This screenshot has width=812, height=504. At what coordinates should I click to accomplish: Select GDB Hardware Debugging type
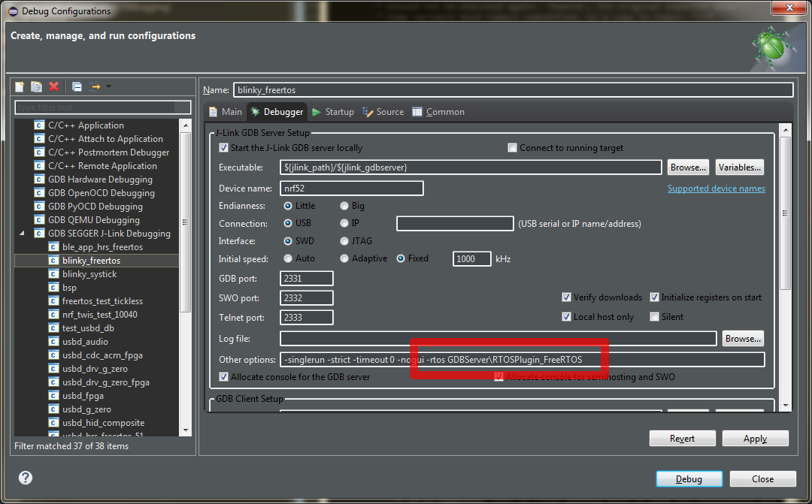101,179
